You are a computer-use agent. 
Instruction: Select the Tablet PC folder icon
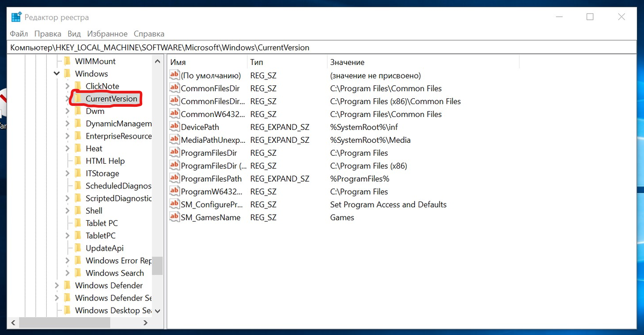click(78, 223)
